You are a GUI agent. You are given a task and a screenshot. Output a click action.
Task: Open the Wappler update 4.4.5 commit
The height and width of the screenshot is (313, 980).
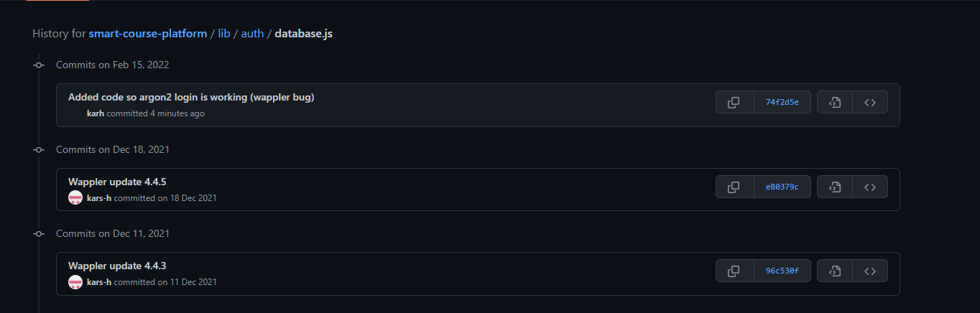coord(116,182)
